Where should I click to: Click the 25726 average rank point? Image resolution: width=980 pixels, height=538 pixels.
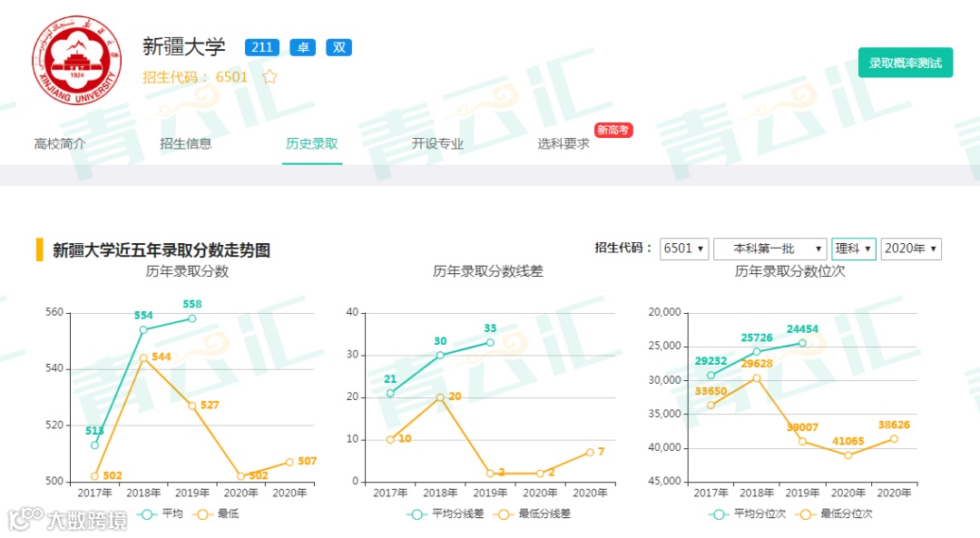tap(756, 352)
